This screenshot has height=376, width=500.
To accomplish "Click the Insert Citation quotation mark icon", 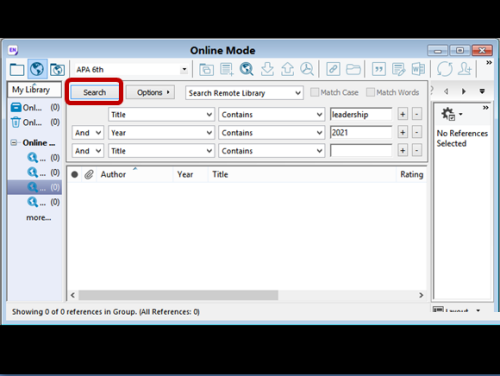I will tap(379, 69).
